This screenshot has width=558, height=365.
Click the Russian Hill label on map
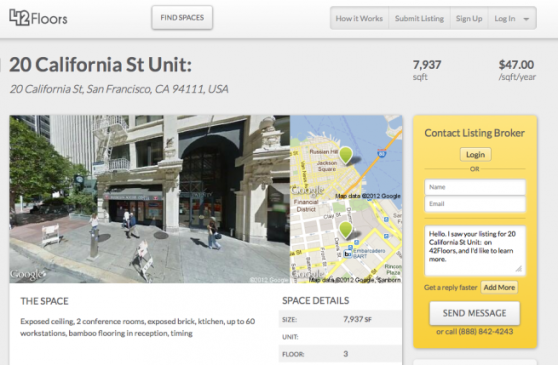pyautogui.click(x=323, y=152)
